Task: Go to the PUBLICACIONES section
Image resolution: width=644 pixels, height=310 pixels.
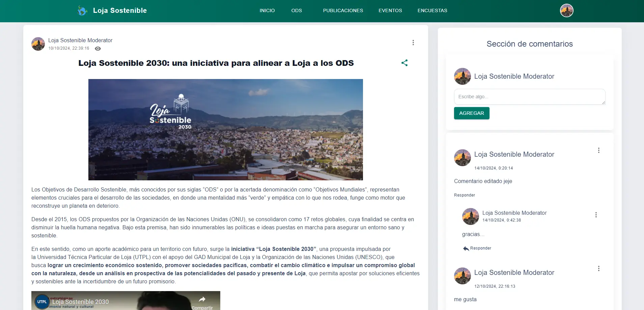Action: pyautogui.click(x=343, y=10)
